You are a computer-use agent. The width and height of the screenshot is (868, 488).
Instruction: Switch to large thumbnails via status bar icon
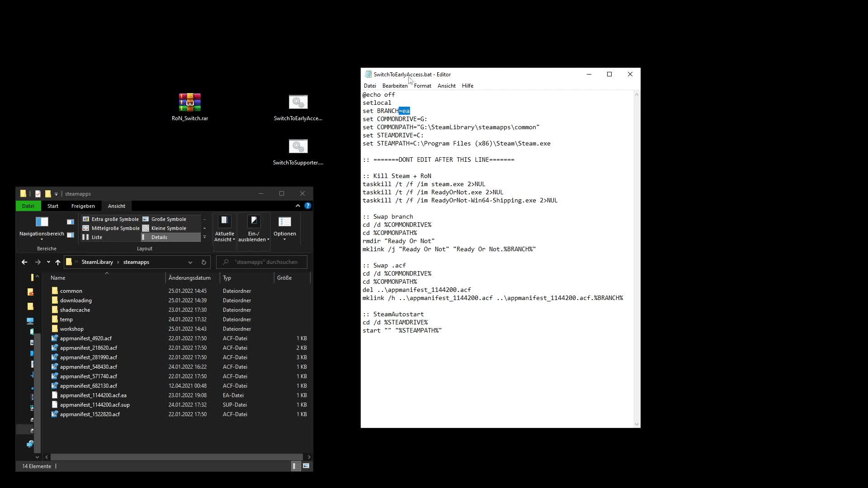click(306, 466)
